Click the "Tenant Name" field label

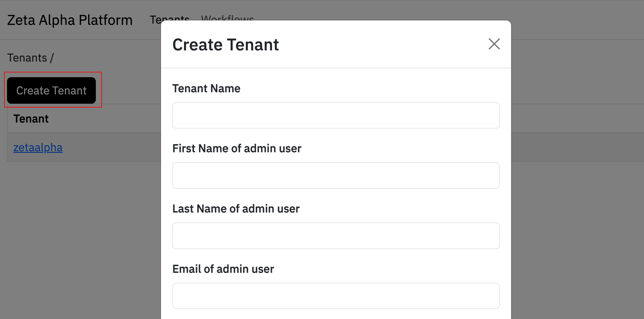[206, 88]
